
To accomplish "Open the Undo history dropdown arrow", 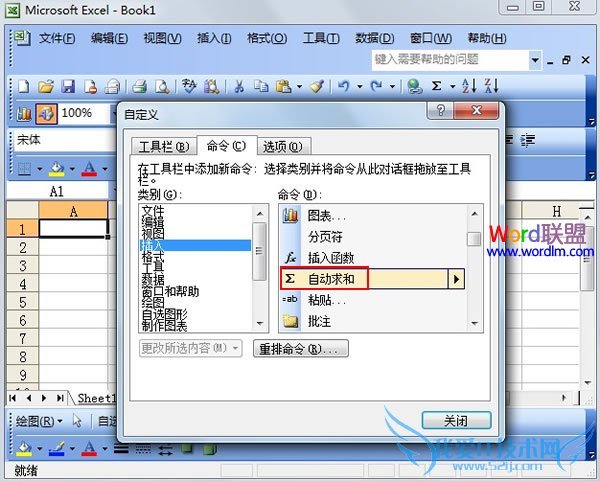I will pyautogui.click(x=360, y=86).
